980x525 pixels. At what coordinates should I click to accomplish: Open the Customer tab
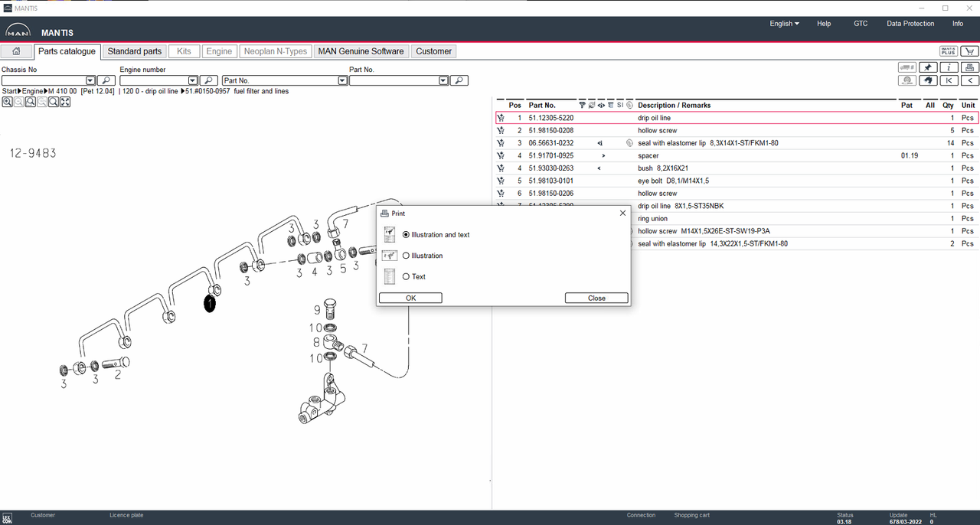434,51
